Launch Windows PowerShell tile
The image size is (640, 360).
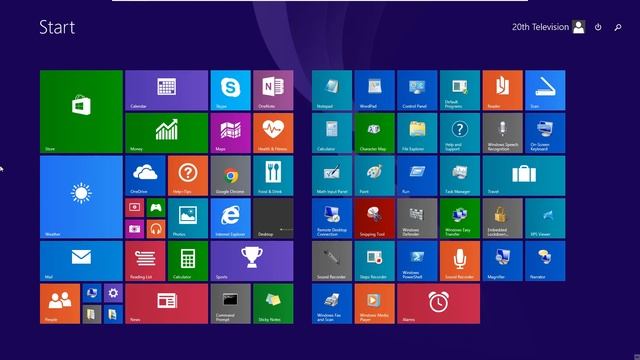[417, 261]
